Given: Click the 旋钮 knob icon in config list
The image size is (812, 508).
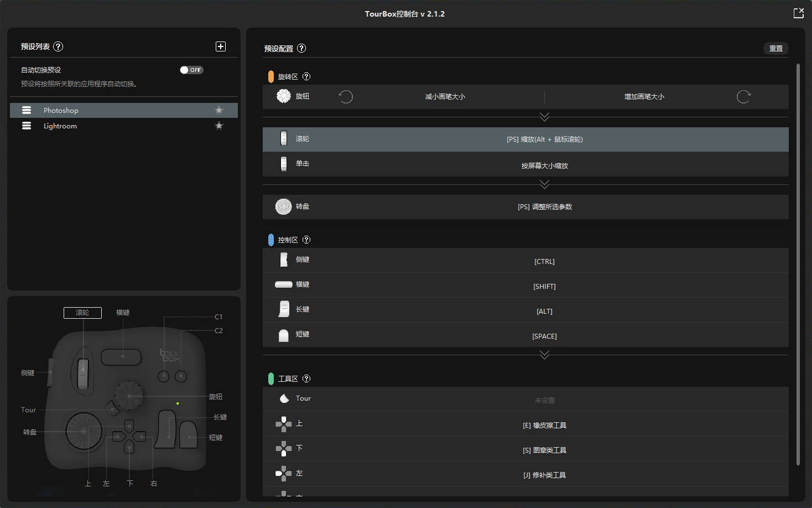Looking at the screenshot, I should (x=284, y=96).
